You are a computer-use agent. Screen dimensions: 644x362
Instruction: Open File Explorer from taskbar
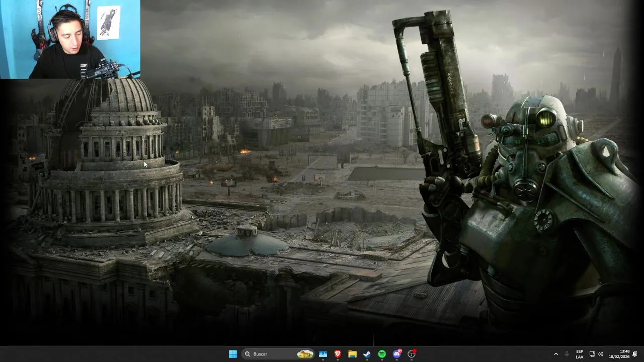point(353,354)
